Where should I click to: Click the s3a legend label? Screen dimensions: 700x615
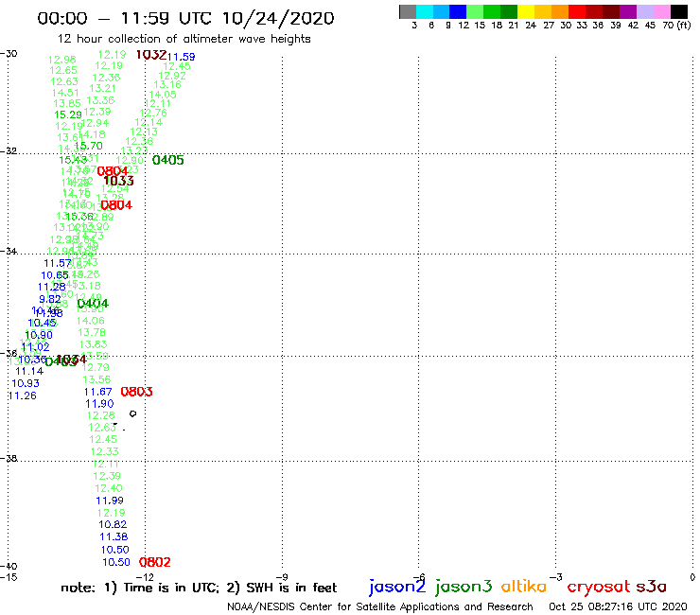(651, 587)
